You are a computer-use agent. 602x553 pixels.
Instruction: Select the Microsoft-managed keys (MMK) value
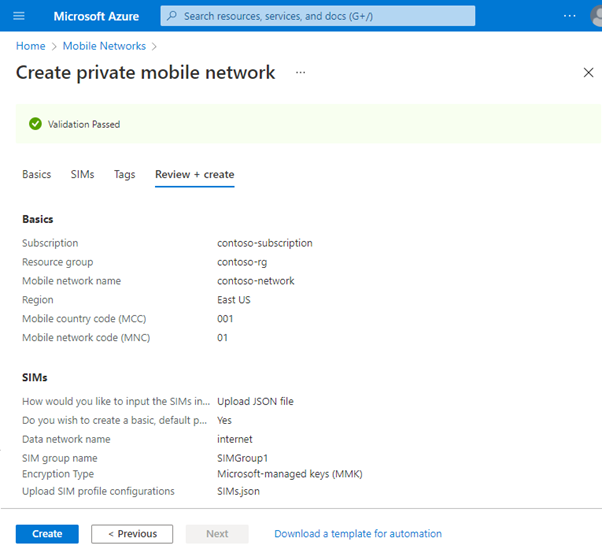click(x=289, y=474)
